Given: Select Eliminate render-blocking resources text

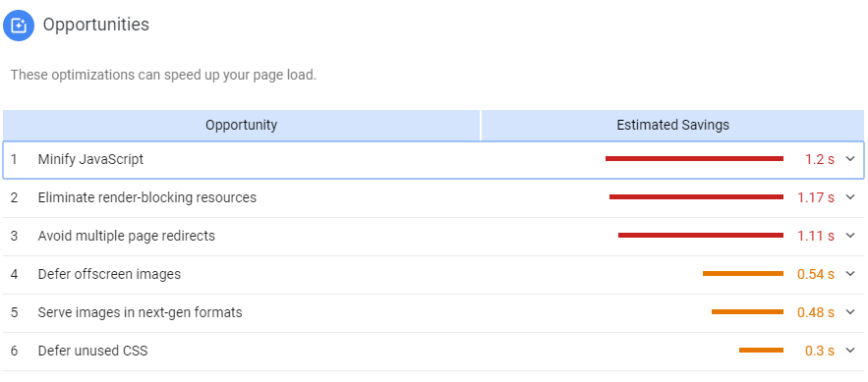Looking at the screenshot, I should [x=147, y=197].
